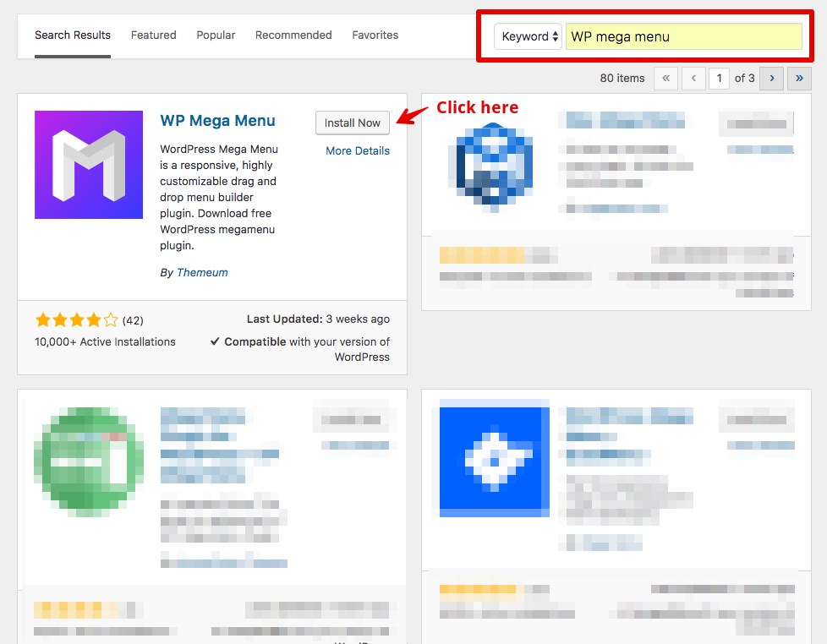Open the Recommended tab
Viewport: 827px width, 644px height.
(x=293, y=35)
